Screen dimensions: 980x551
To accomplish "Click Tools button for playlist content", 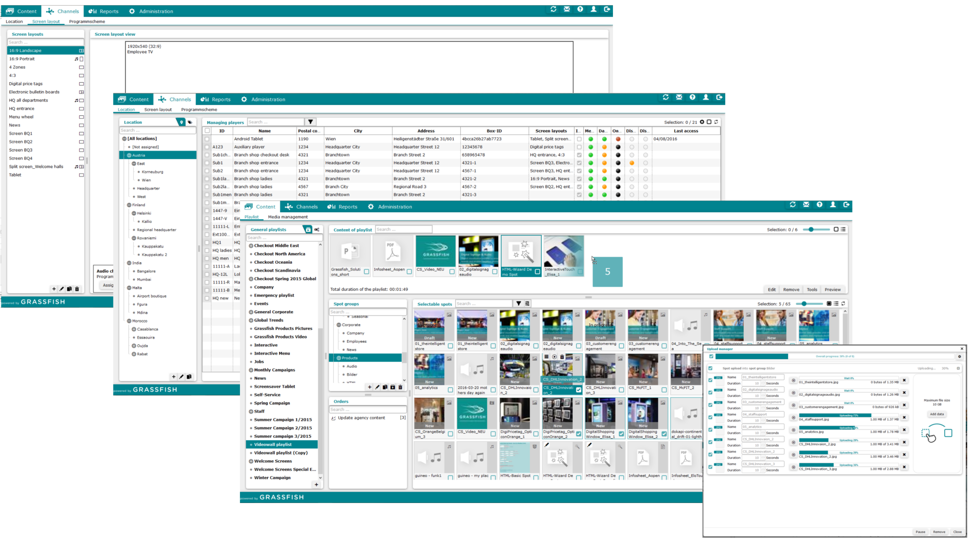I will 812,290.
